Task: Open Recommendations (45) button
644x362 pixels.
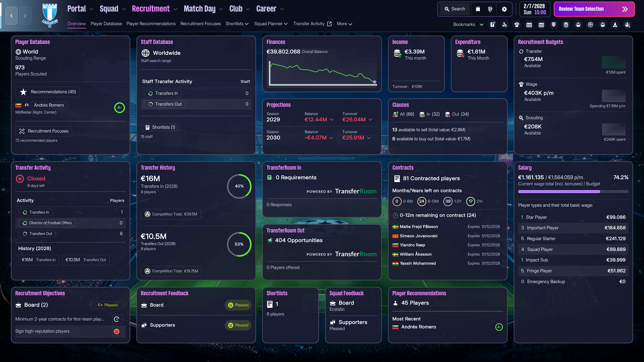Action: (48, 92)
